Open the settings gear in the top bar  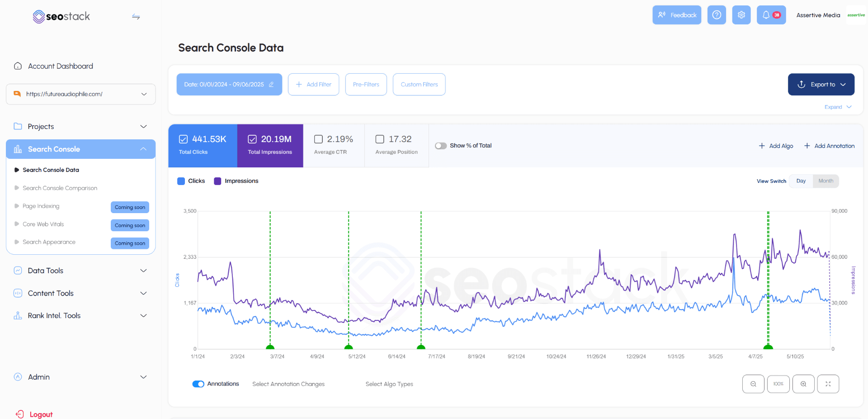(x=741, y=14)
